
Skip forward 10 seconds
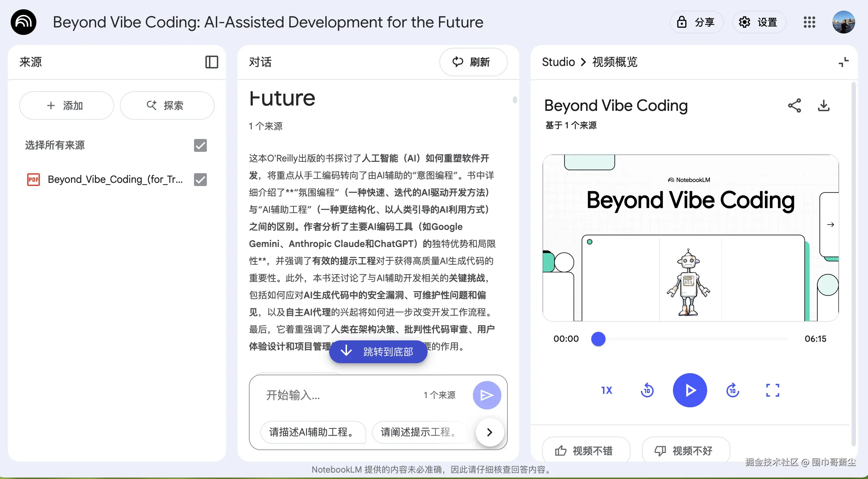tap(733, 390)
